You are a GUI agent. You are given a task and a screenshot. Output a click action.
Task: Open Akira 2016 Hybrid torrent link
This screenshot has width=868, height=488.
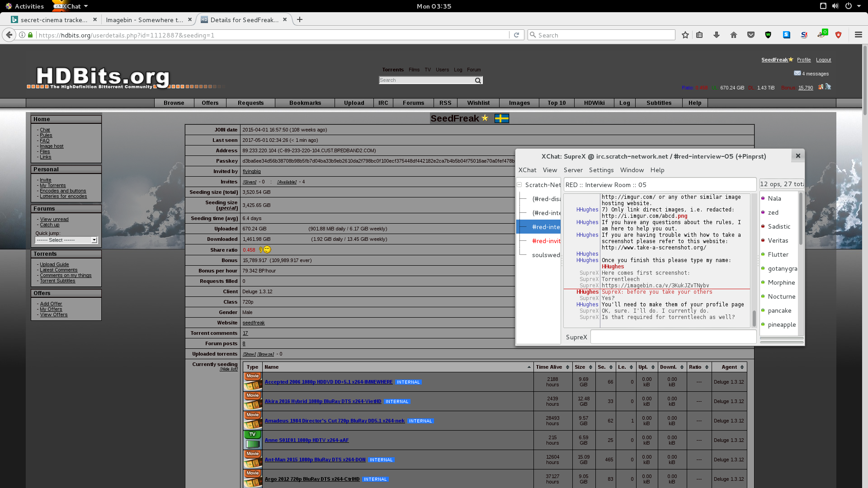coord(323,401)
